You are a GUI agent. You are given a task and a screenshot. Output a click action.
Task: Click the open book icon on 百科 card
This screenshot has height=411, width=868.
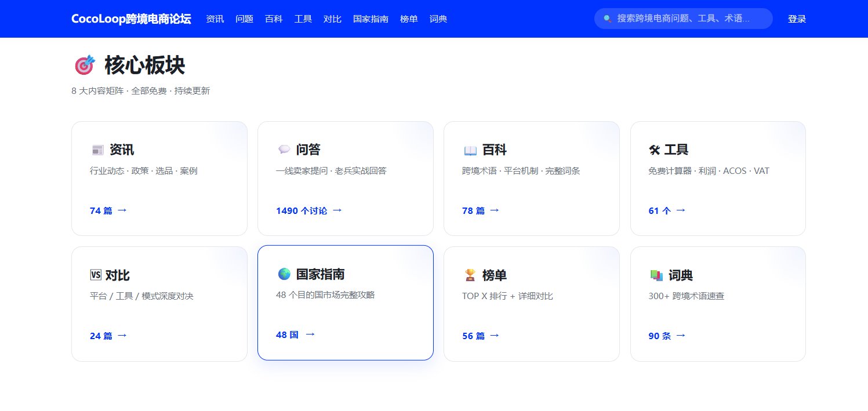(x=470, y=150)
